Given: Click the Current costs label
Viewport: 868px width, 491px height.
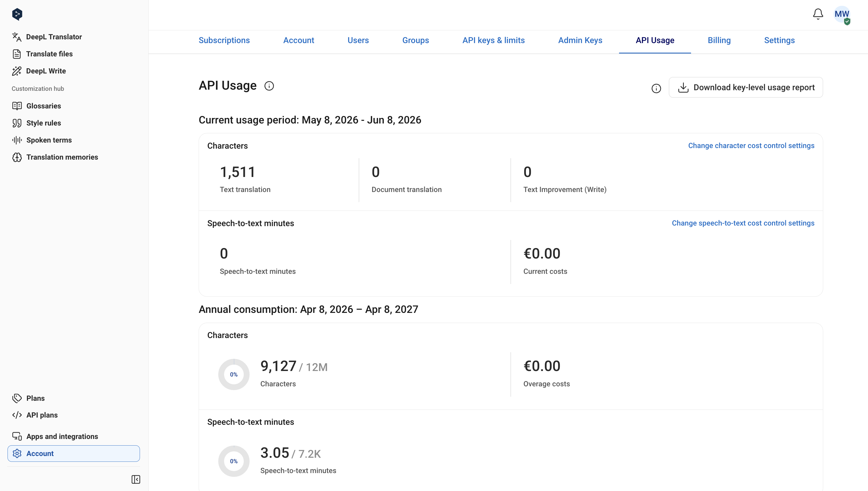Looking at the screenshot, I should 545,272.
